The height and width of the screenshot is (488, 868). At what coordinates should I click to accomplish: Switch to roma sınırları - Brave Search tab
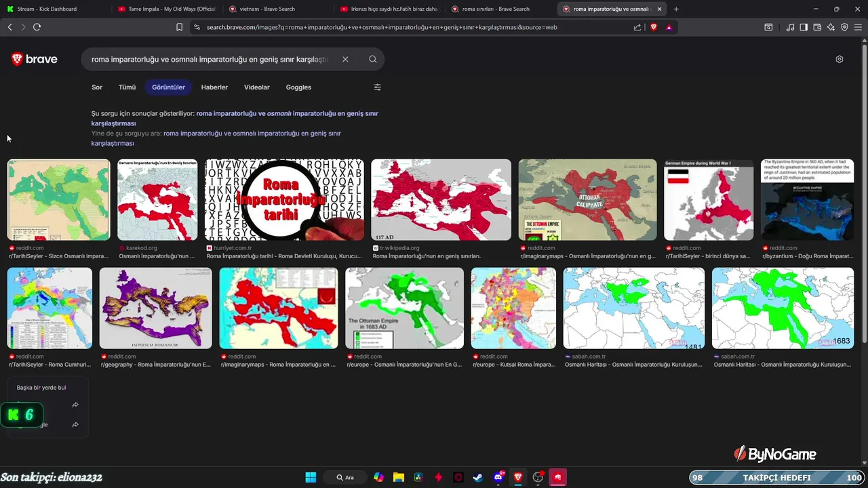click(502, 9)
